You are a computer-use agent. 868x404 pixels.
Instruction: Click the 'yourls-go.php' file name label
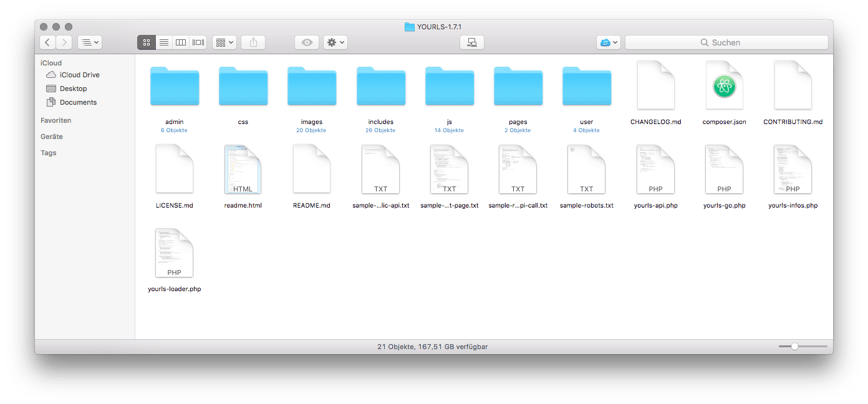point(724,205)
